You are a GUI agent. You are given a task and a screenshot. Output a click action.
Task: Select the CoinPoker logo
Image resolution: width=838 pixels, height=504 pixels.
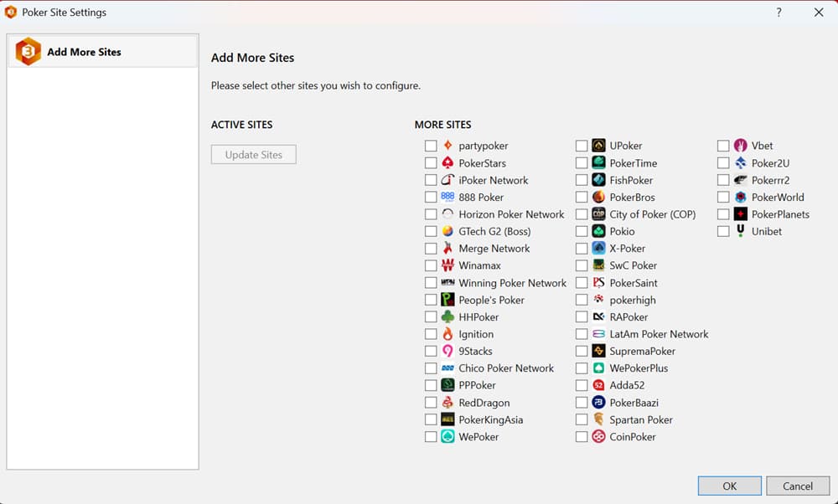(x=598, y=436)
